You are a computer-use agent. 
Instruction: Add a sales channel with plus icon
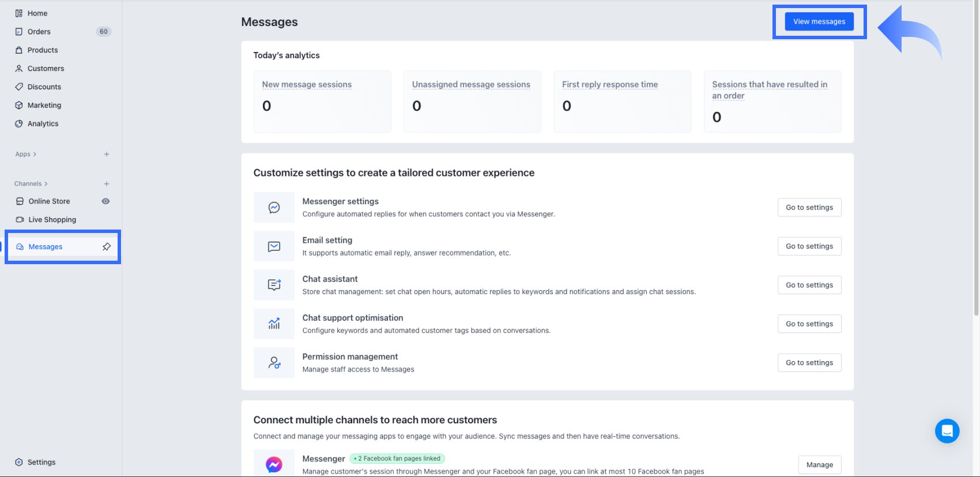click(x=107, y=184)
